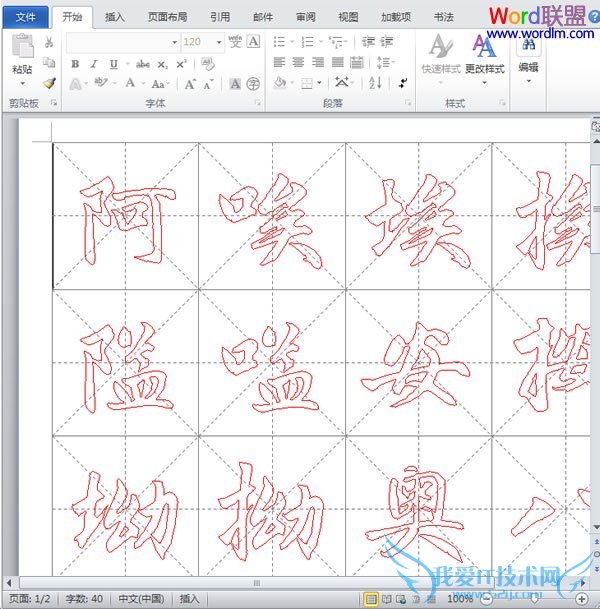This screenshot has width=600, height=609.
Task: Switch to the Add-ins tab
Action: coord(396,17)
